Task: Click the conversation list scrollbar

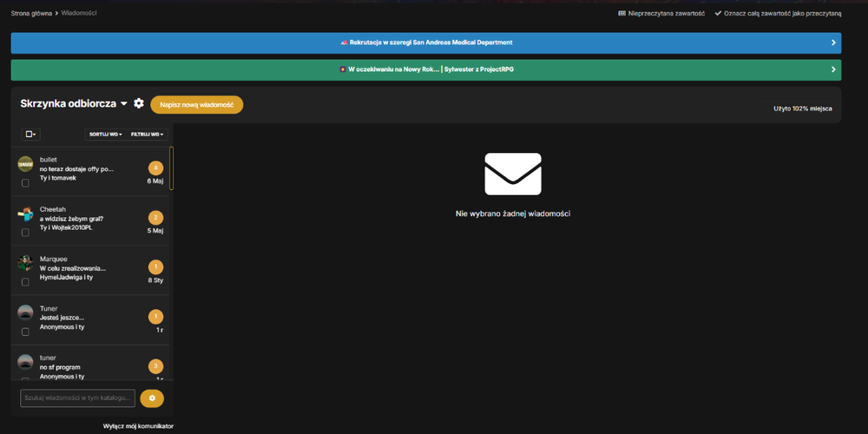Action: [172, 168]
